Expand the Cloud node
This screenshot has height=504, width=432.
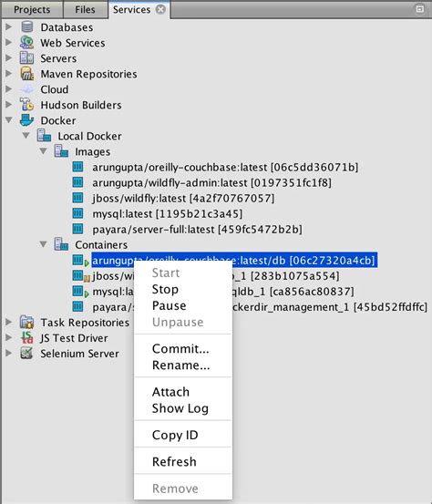click(x=9, y=88)
